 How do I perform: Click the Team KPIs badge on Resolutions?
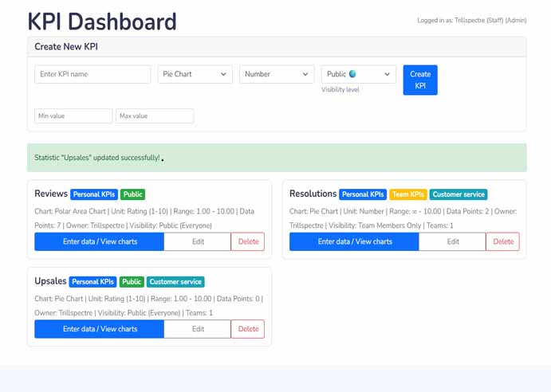click(x=407, y=194)
